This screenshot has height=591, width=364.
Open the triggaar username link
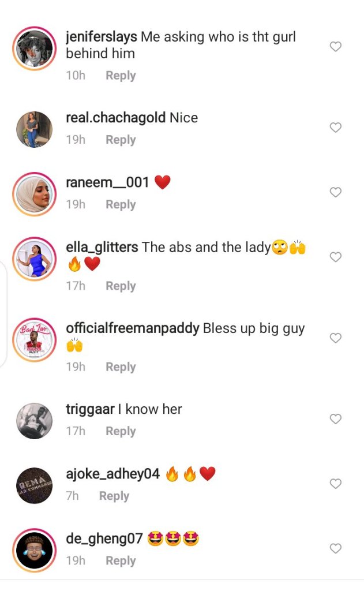(90, 409)
